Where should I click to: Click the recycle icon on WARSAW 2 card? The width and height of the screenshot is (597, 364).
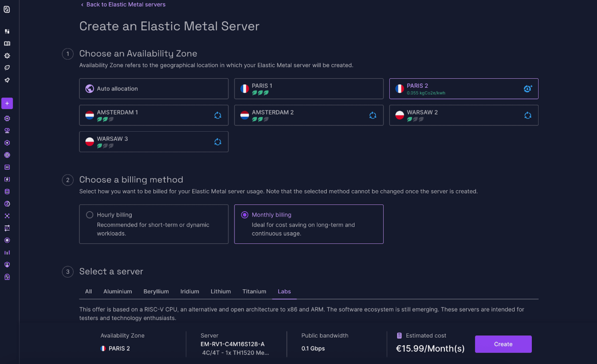[528, 115]
